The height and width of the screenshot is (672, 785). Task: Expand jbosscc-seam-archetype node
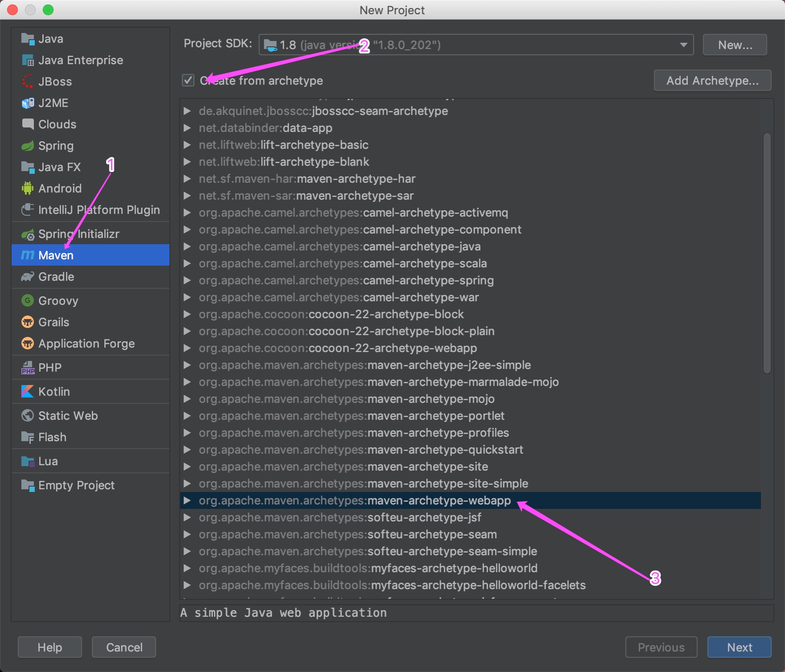187,111
